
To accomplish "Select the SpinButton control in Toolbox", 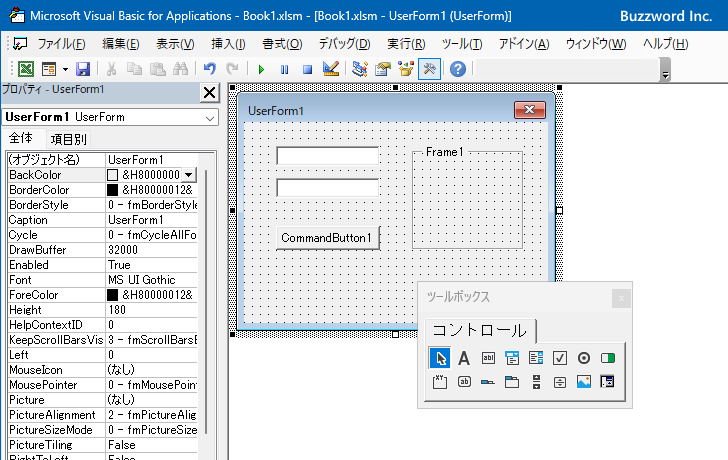I will (x=560, y=382).
